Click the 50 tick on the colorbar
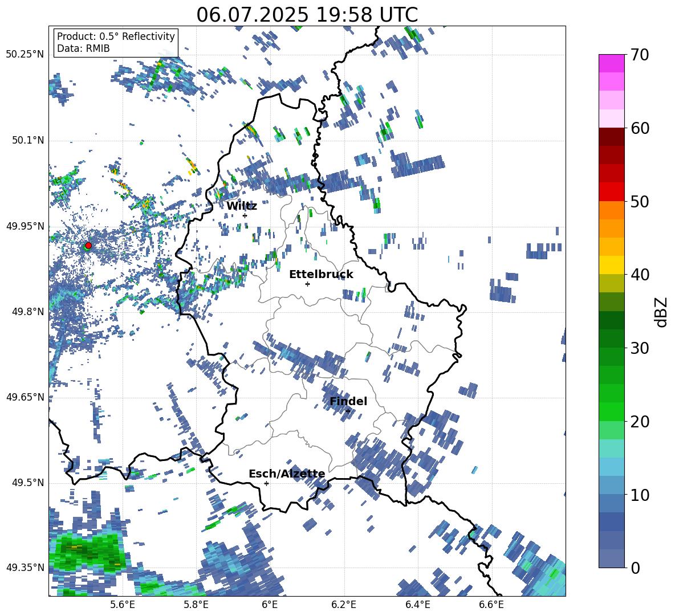 point(639,201)
